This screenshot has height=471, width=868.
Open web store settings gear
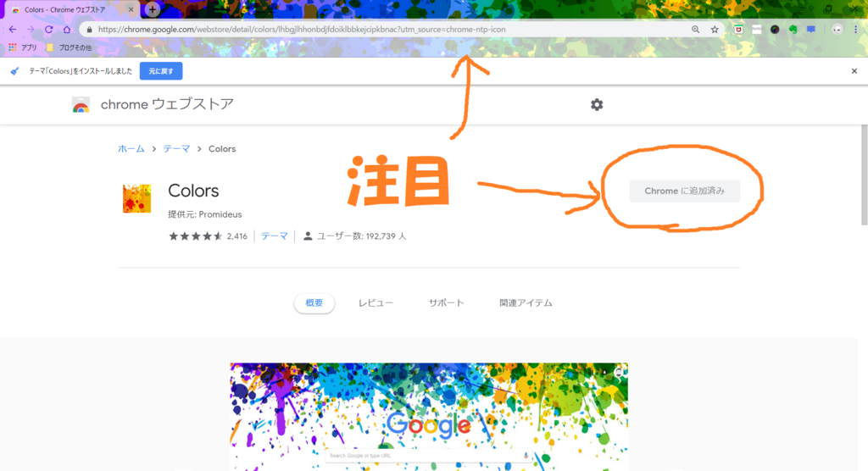597,104
